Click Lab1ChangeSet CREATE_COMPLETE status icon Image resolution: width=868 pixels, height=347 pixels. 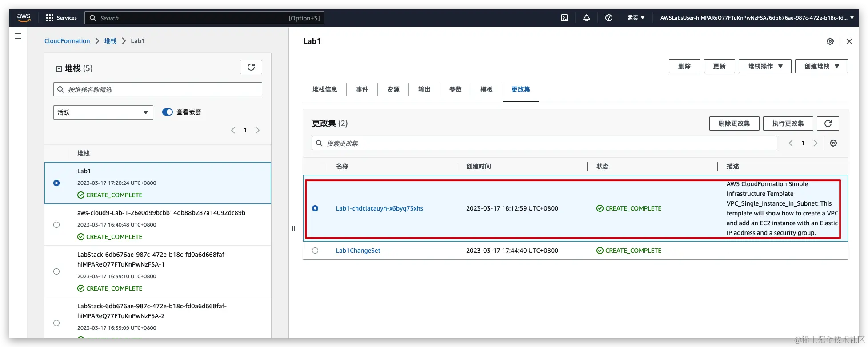point(600,251)
